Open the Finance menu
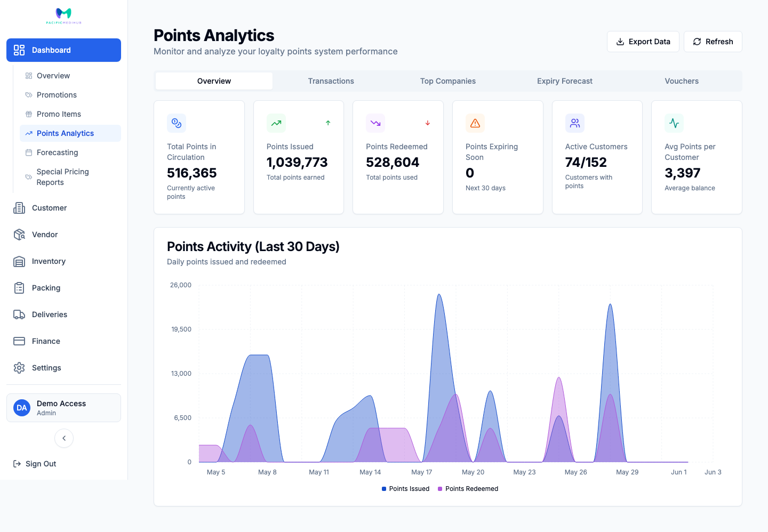768x532 pixels. tap(63, 341)
